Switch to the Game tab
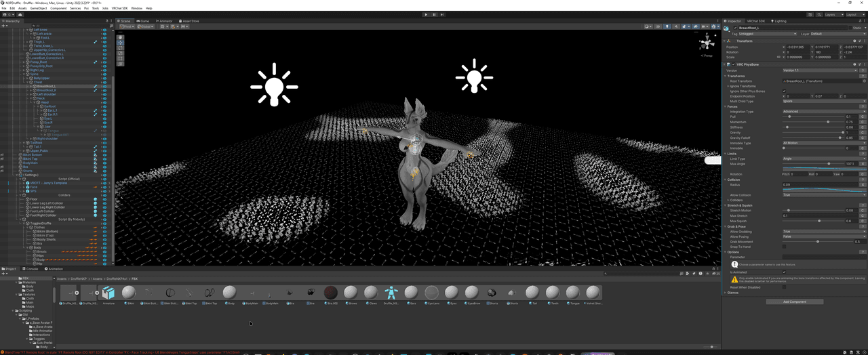Viewport: 868px width, 355px height. tap(143, 21)
